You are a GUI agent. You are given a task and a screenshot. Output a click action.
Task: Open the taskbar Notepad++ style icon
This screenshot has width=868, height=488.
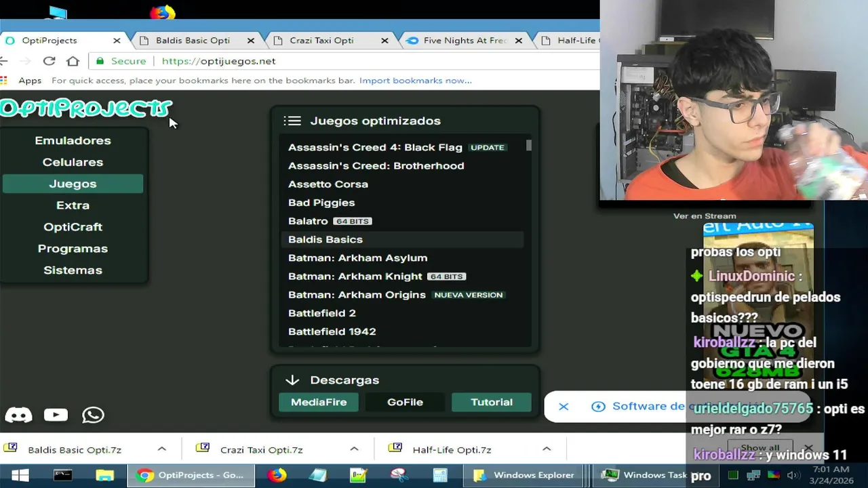point(358,475)
